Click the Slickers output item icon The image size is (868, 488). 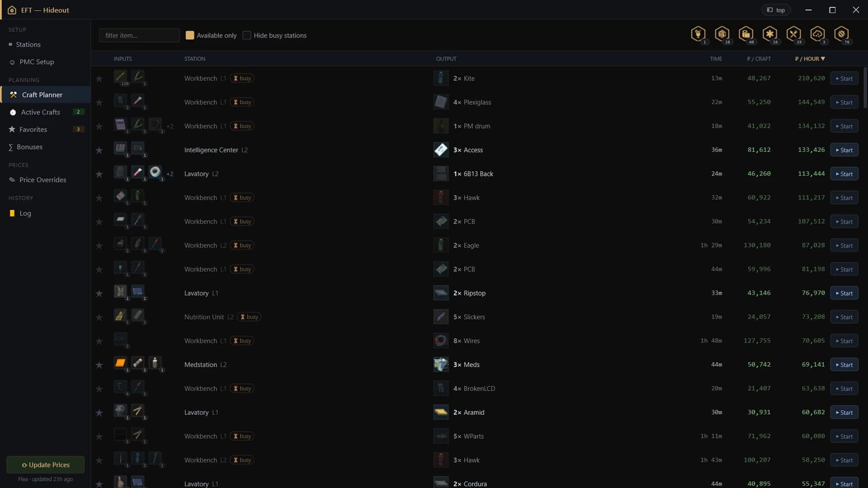point(441,317)
